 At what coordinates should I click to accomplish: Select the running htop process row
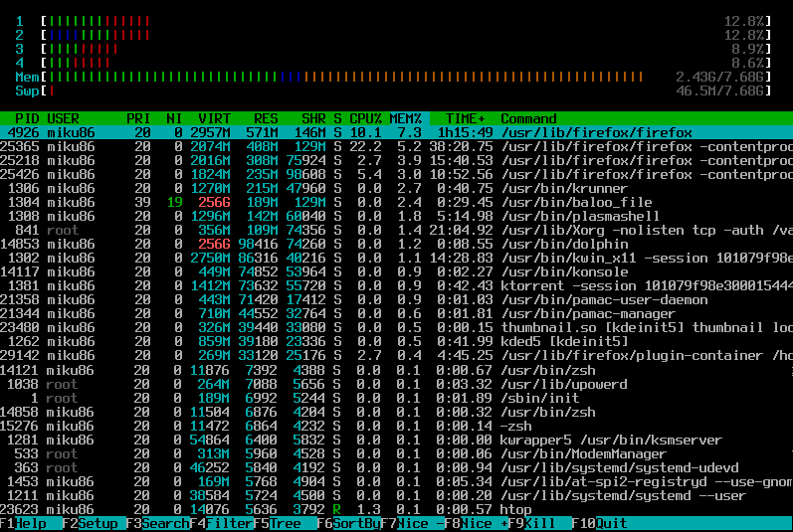click(x=396, y=509)
